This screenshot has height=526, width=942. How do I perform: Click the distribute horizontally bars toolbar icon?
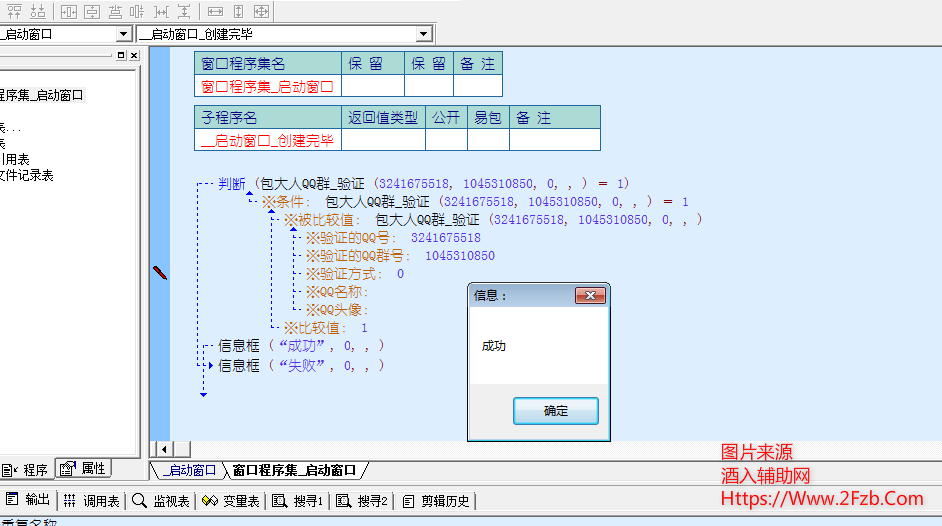(138, 11)
